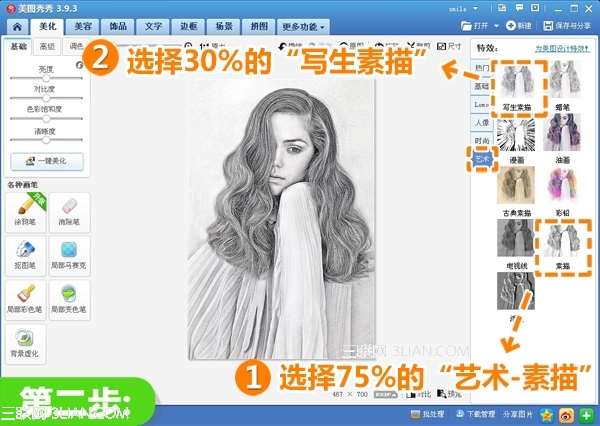The height and width of the screenshot is (426, 600).
Task: Show the EXIF info badge
Action: click(386, 394)
